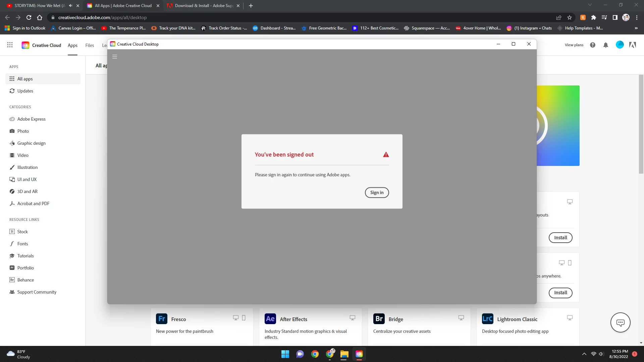The width and height of the screenshot is (644, 362).
Task: Click the page vertical scrollbar
Action: pos(641,124)
